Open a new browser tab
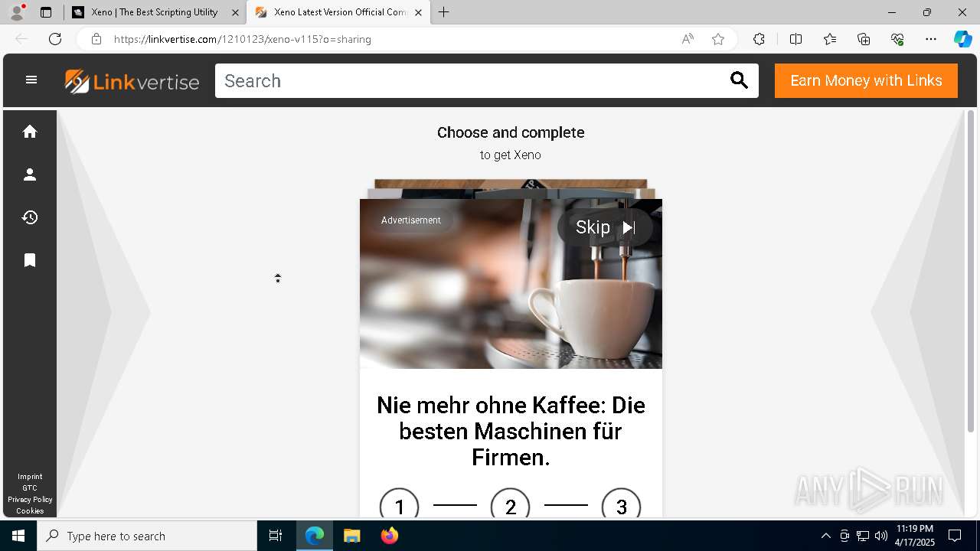 (444, 12)
